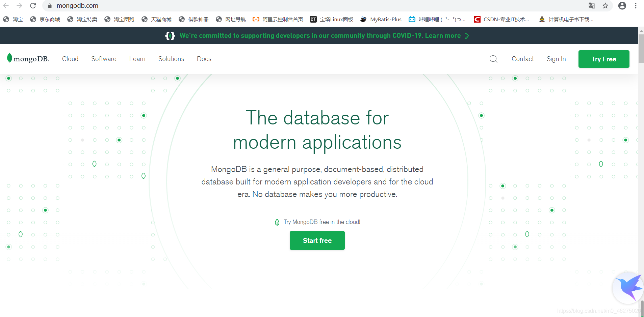Image resolution: width=644 pixels, height=317 pixels.
Task: Click the curly braces banner icon
Action: 170,36
